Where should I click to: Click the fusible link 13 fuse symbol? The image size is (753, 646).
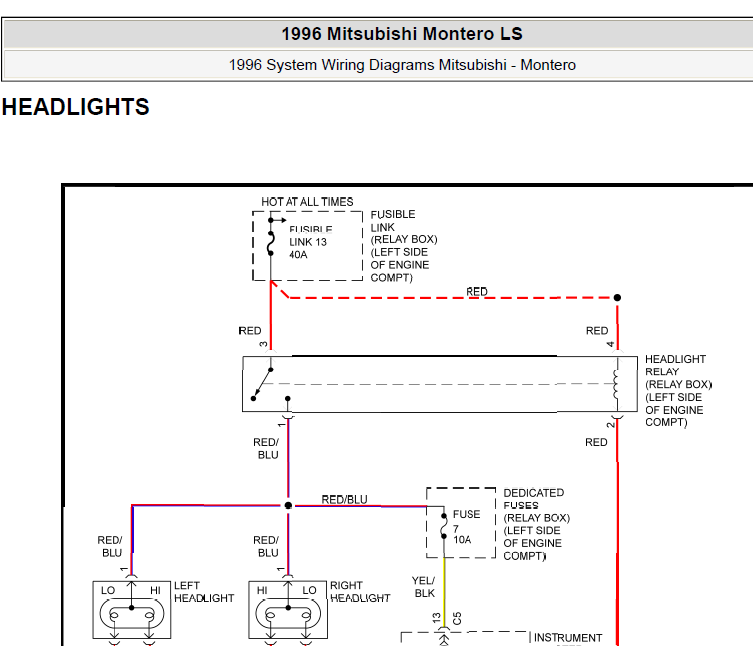[x=271, y=244]
